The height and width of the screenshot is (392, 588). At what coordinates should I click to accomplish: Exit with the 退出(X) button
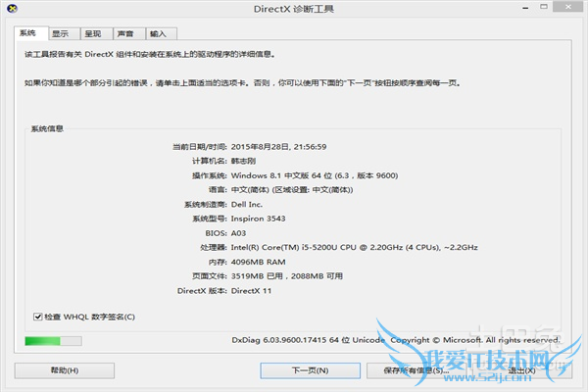click(x=521, y=370)
